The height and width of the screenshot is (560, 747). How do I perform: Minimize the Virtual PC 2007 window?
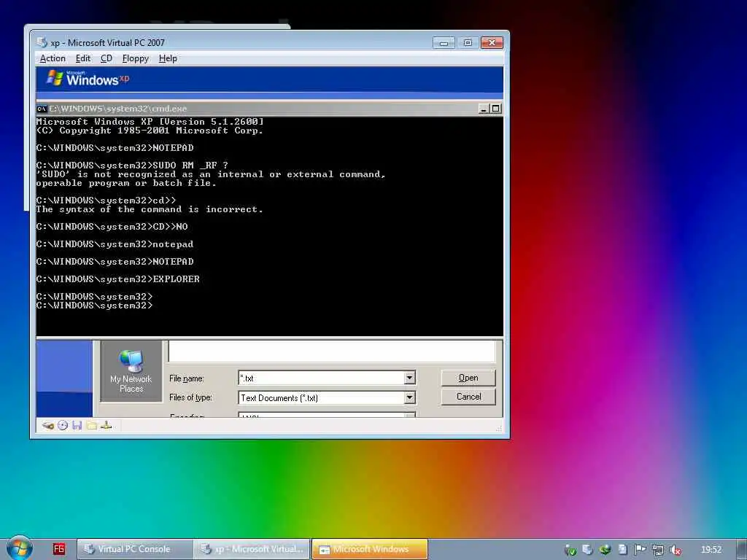point(444,43)
